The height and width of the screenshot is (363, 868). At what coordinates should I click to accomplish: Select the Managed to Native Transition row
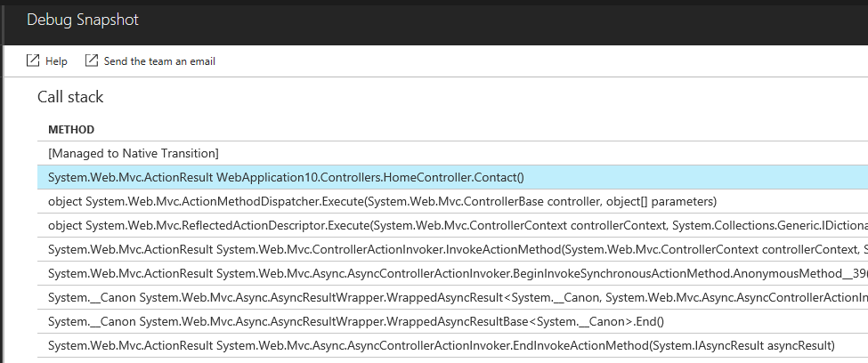click(x=453, y=153)
